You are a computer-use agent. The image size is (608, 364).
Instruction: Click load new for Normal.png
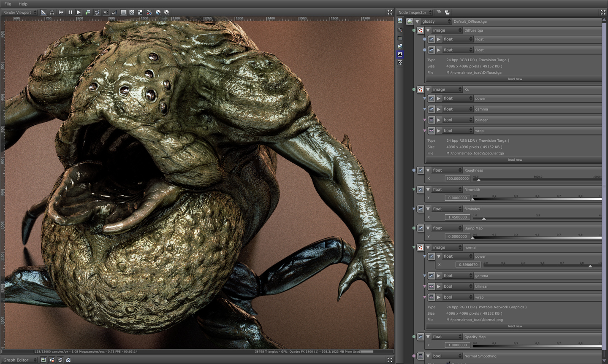pos(515,326)
